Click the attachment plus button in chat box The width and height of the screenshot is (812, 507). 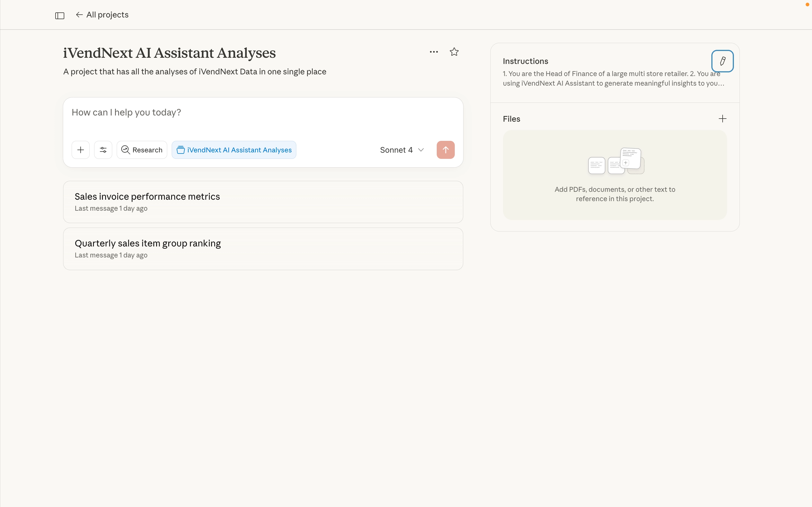point(81,150)
